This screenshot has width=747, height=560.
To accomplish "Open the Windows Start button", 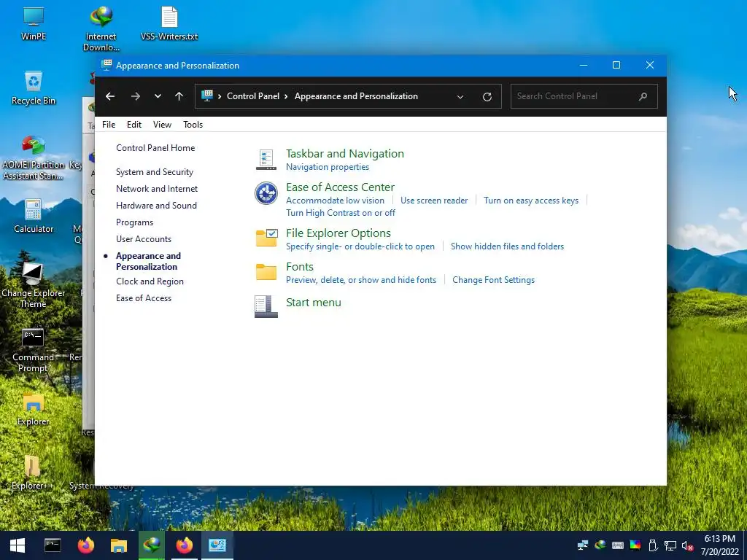I will coord(18,545).
